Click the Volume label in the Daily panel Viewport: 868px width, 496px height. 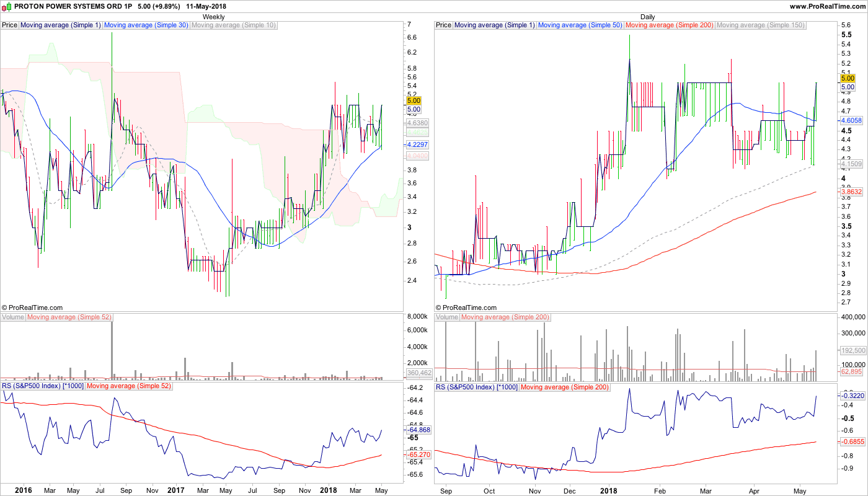click(x=447, y=317)
